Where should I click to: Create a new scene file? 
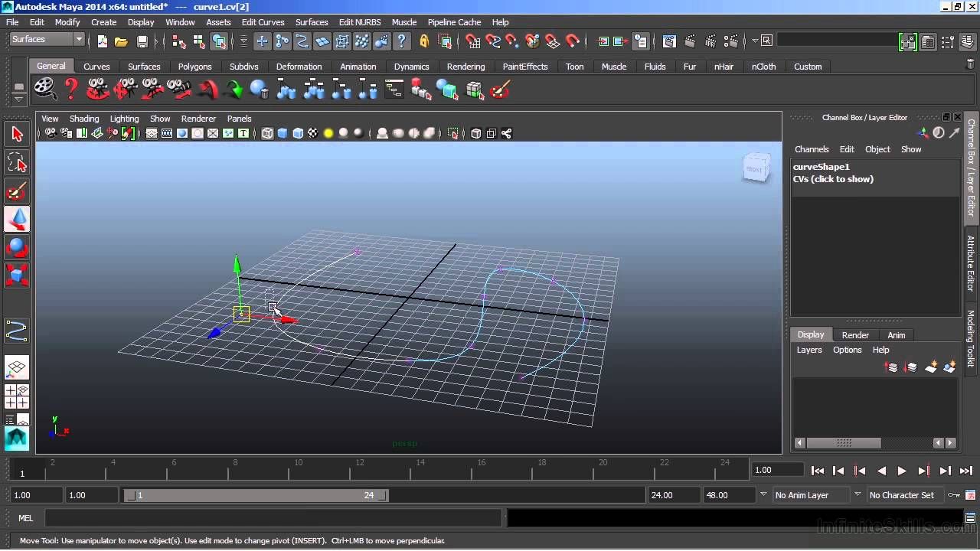tap(103, 41)
